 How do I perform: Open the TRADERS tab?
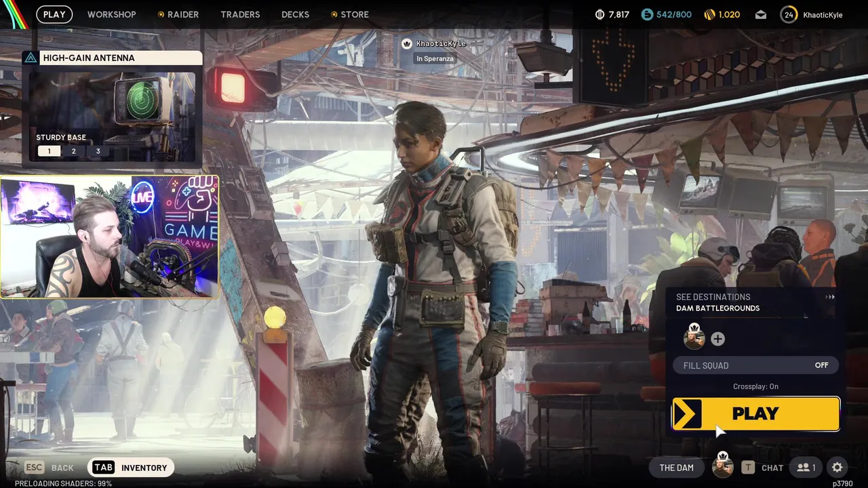[240, 14]
